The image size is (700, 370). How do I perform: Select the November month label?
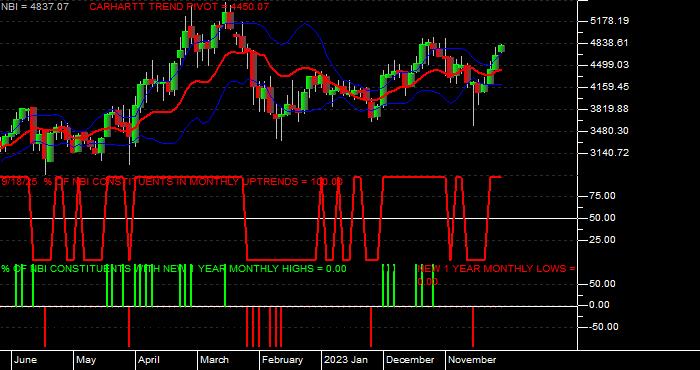[472, 360]
